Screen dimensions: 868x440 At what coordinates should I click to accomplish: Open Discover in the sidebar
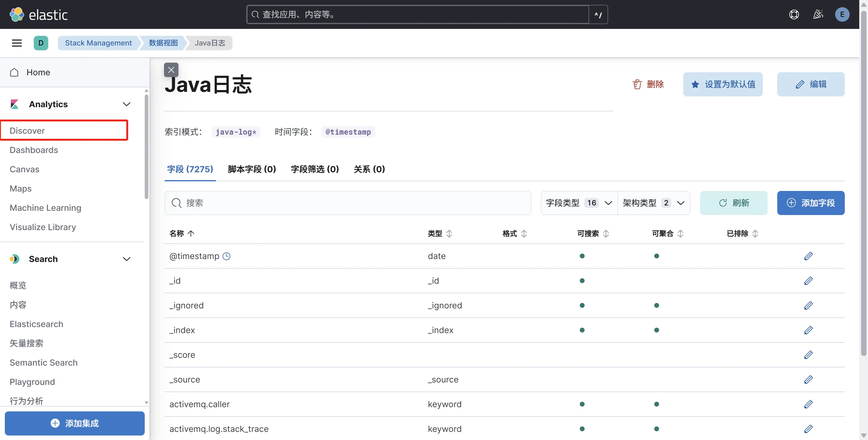coord(27,130)
